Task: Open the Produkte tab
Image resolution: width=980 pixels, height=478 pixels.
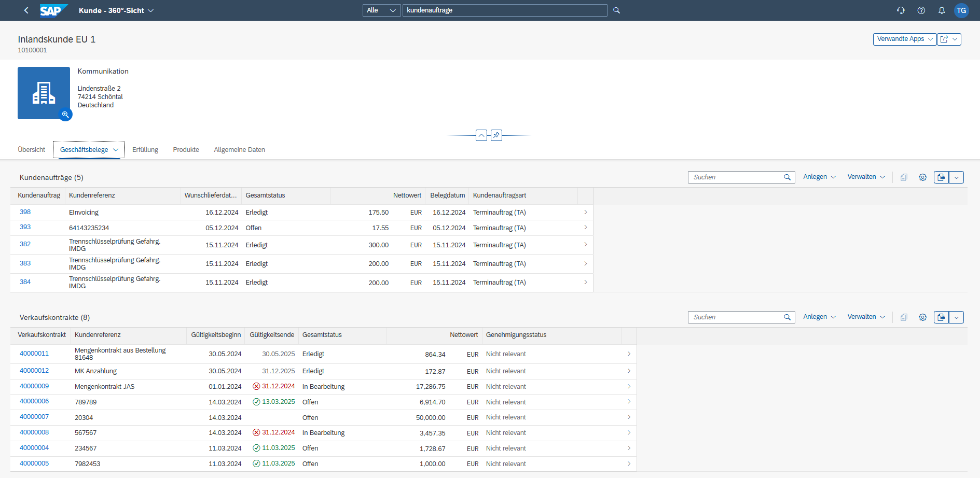Action: point(186,149)
